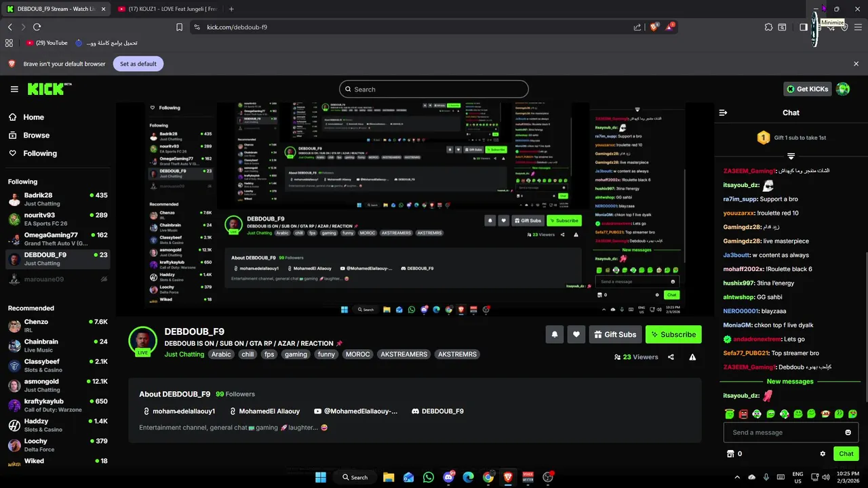Open File Explorer from the taskbar
Image resolution: width=868 pixels, height=488 pixels.
pos(389,477)
